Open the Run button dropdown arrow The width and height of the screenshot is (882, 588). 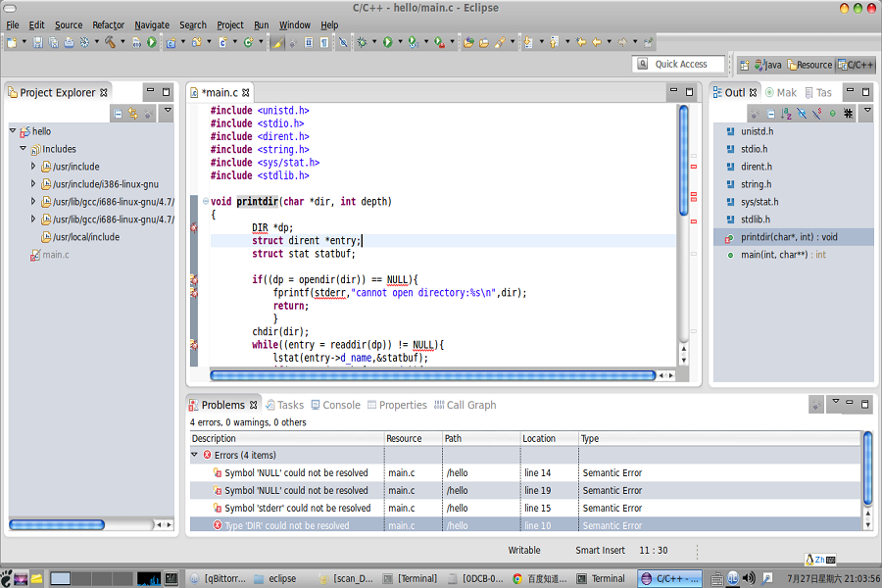[400, 42]
